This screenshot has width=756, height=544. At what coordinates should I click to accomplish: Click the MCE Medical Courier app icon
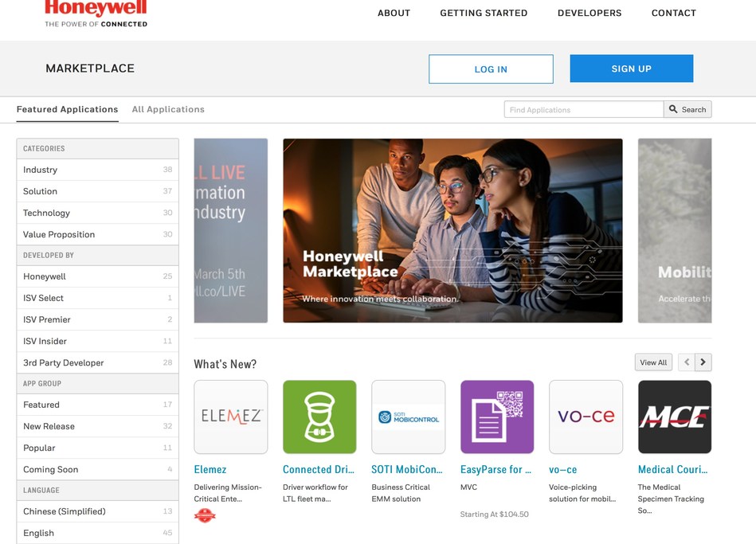(674, 416)
